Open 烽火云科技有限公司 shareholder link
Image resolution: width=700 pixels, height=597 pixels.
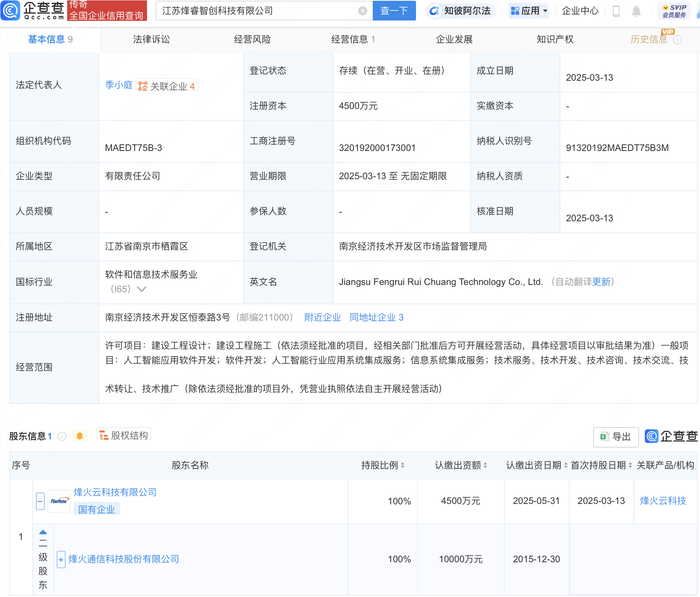tap(115, 492)
